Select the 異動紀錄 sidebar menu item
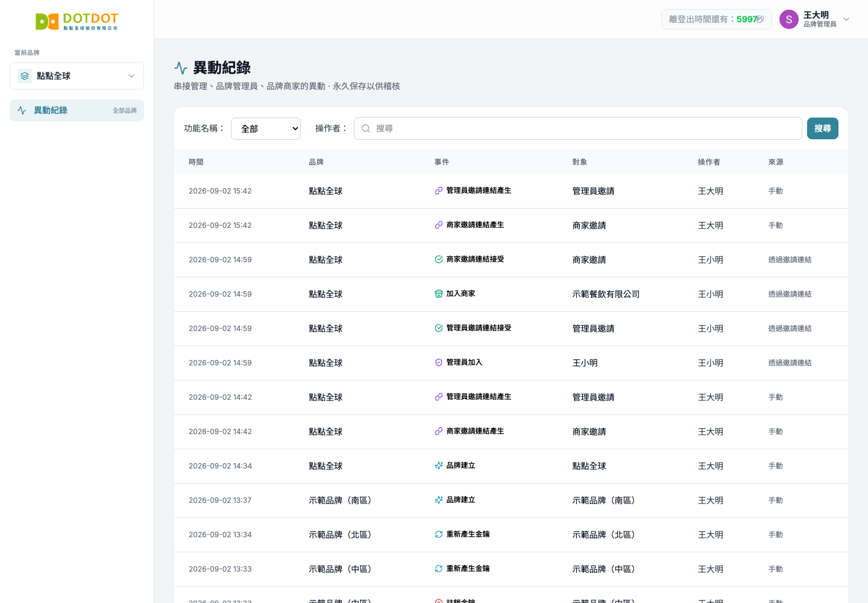The image size is (868, 603). [x=77, y=110]
